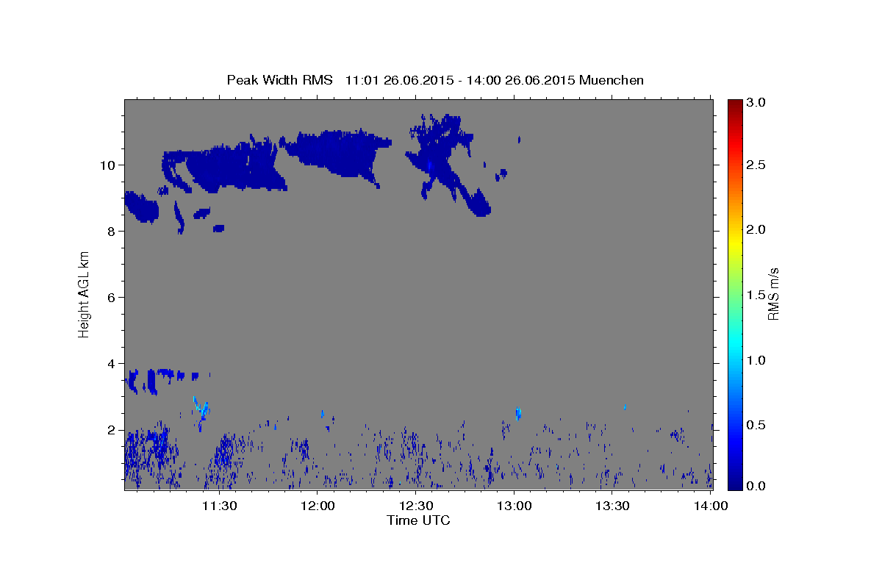Click the height tick label 2
Image resolution: width=882 pixels, height=588 pixels.
112,429
